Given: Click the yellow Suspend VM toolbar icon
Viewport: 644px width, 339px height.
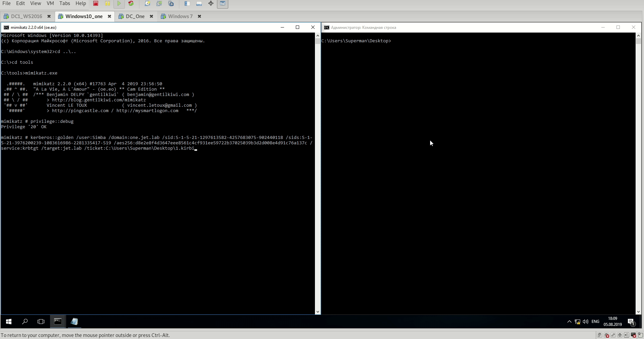Looking at the screenshot, I should point(107,3).
